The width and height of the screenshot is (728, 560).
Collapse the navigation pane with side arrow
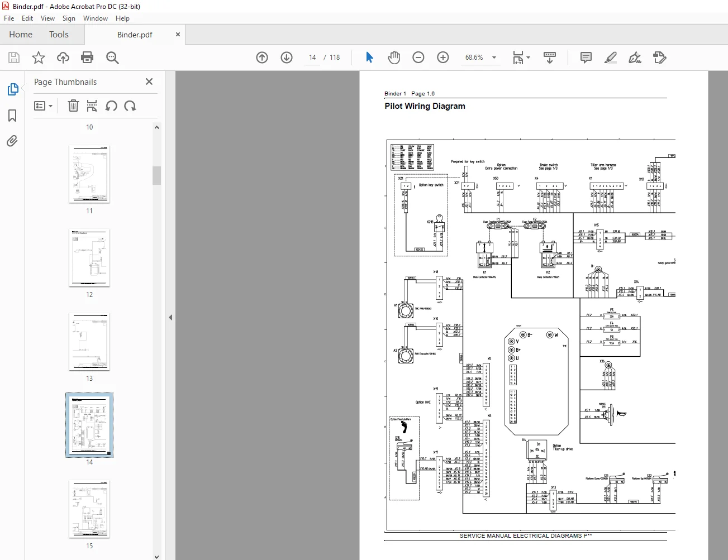tap(170, 317)
